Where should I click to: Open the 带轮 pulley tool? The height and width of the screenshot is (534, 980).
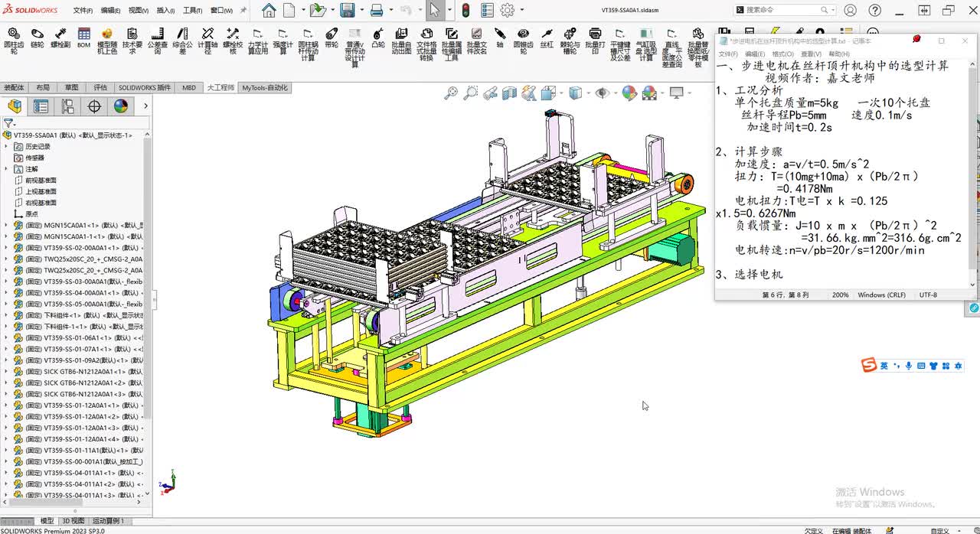click(331, 38)
